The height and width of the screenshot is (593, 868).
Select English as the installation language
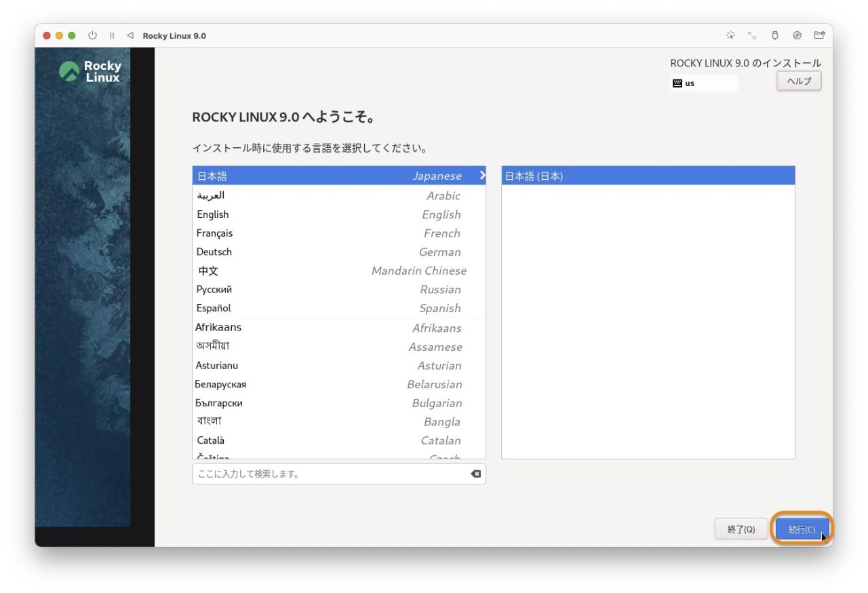click(x=305, y=214)
